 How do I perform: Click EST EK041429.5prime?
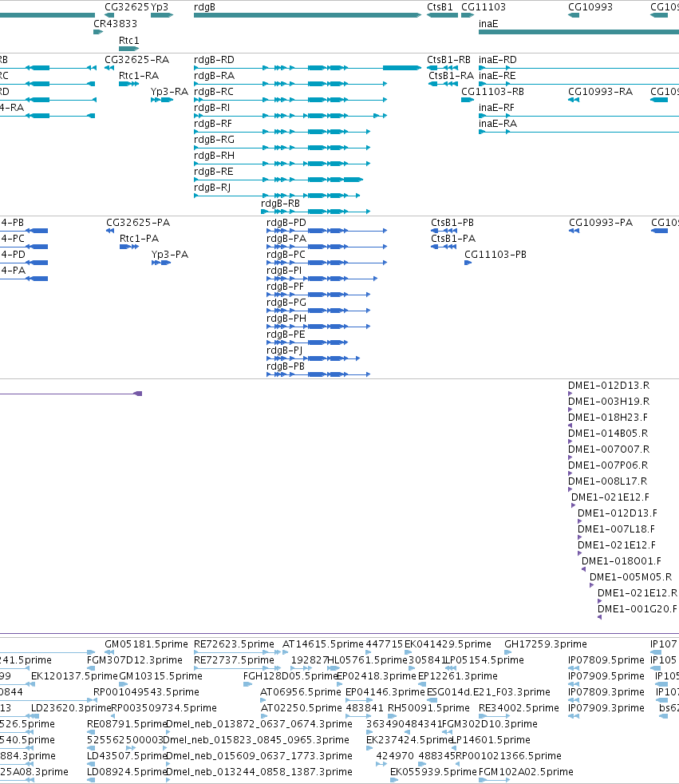pyautogui.click(x=448, y=644)
